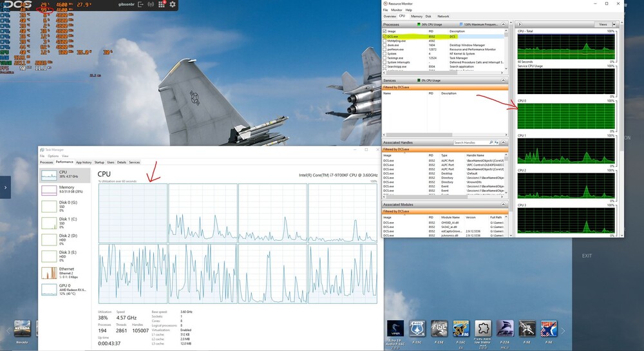Viewport: 644px width, 351px height.
Task: Collapse graph pane with arrow button
Action: coord(520,24)
